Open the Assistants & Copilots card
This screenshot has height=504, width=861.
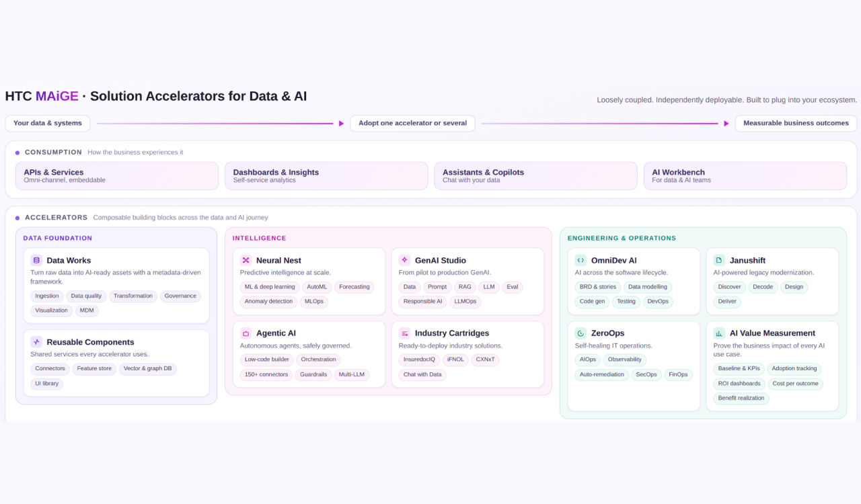tap(535, 176)
